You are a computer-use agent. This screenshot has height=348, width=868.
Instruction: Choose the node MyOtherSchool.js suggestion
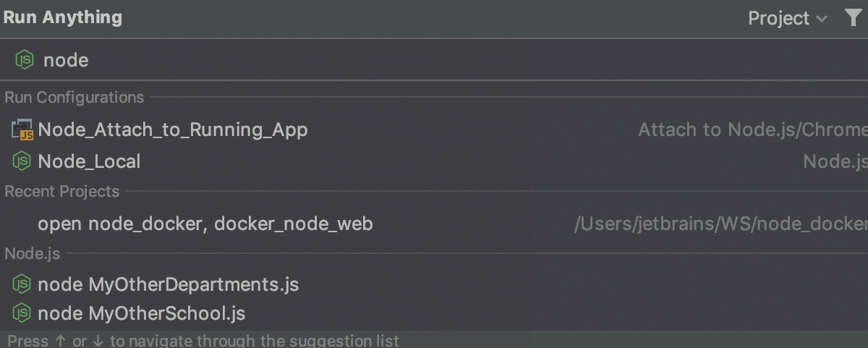[141, 314]
